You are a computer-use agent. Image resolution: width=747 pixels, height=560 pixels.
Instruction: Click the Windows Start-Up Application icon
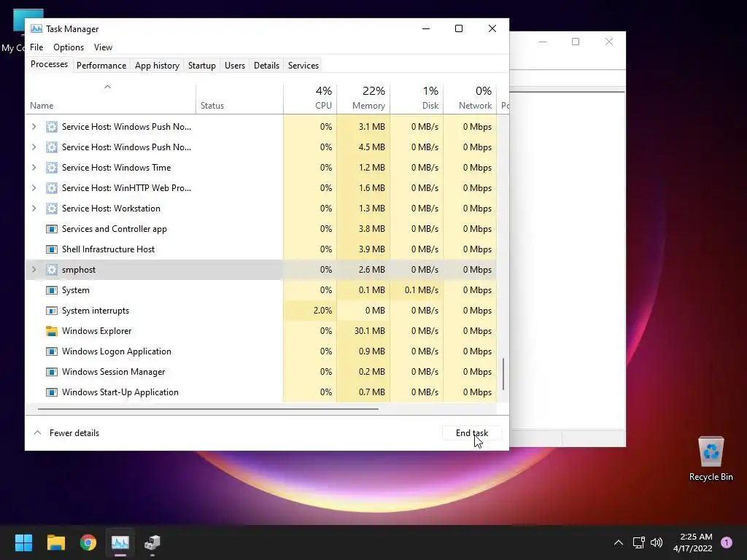click(52, 392)
